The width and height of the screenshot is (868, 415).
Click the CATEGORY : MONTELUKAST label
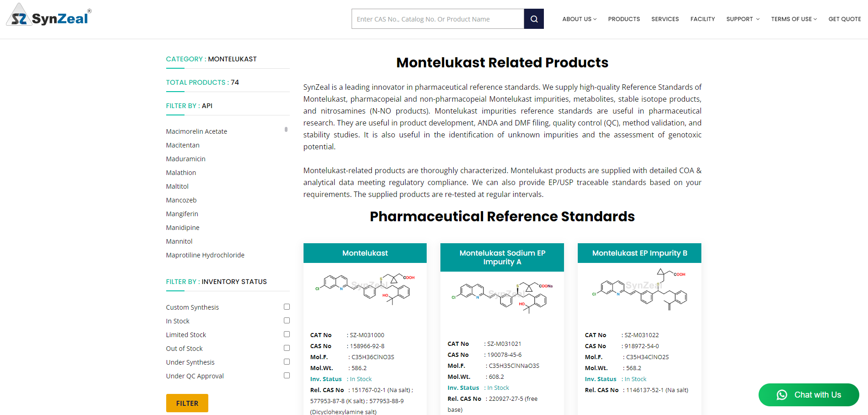click(211, 59)
